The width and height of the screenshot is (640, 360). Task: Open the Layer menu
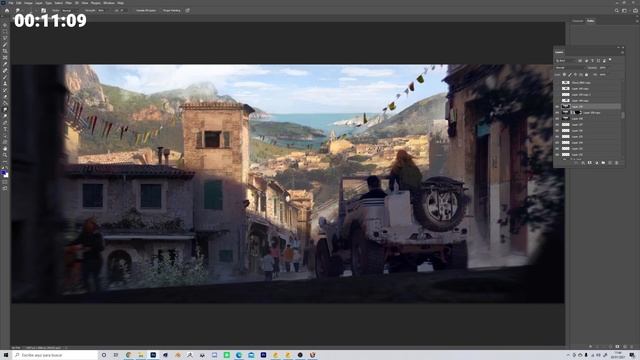(x=39, y=3)
